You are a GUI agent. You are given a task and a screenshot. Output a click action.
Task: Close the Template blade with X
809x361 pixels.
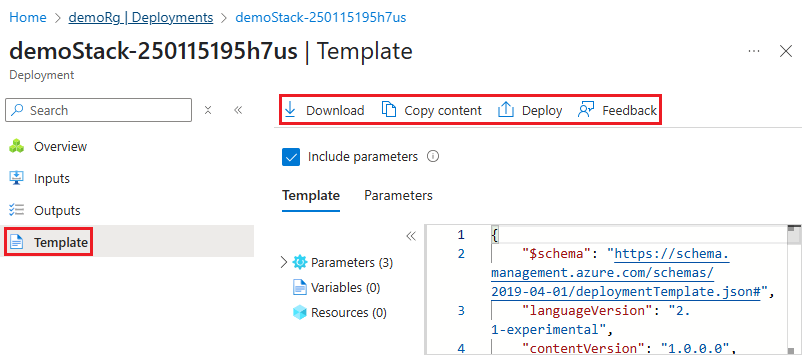pos(786,51)
